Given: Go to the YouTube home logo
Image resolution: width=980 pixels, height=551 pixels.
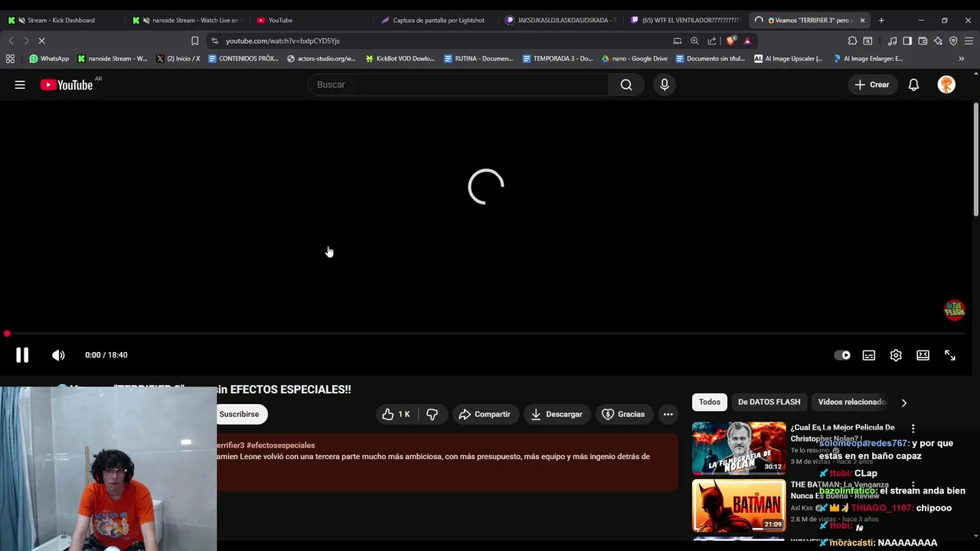Looking at the screenshot, I should click(67, 85).
